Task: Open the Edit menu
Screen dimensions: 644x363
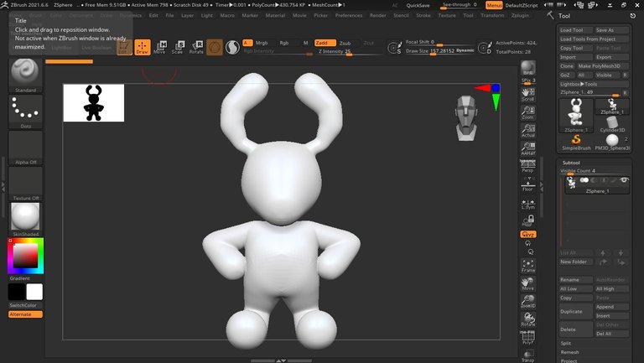Action: (x=153, y=16)
